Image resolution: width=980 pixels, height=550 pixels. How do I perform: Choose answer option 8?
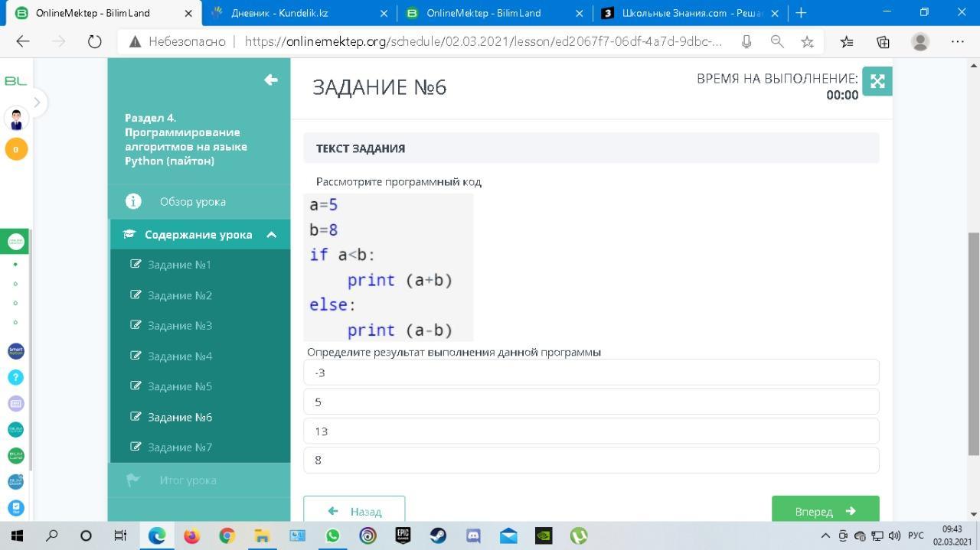point(591,460)
